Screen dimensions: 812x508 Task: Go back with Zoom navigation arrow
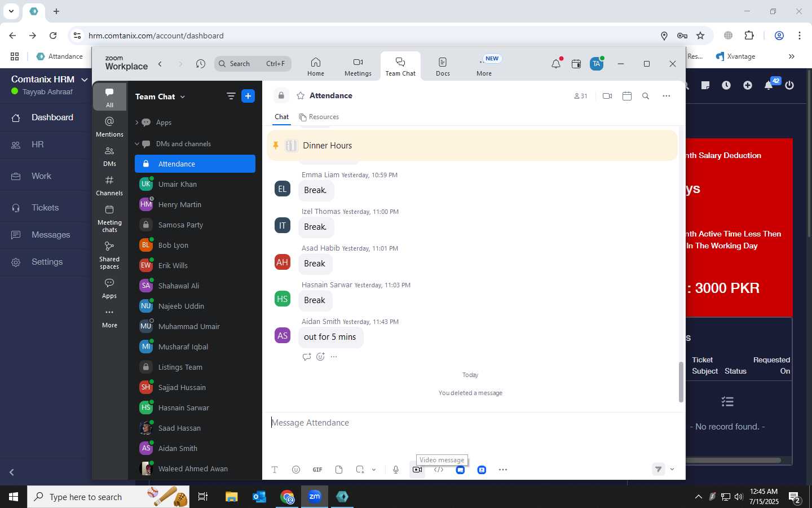pos(160,64)
